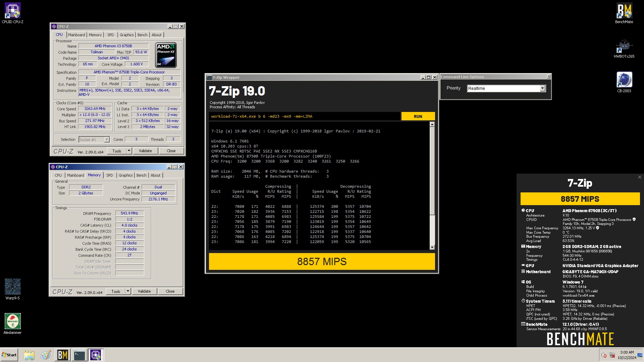This screenshot has height=362, width=644.
Task: Open Bench tab in top CPU-Z window
Action: 143,35
